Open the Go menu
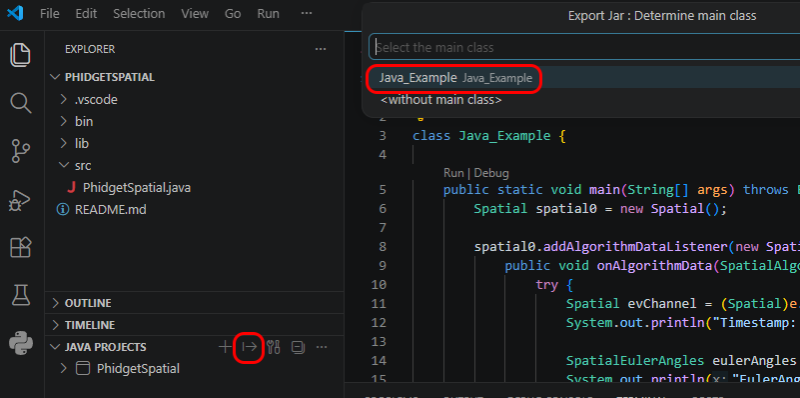This screenshot has width=800, height=398. tap(233, 14)
